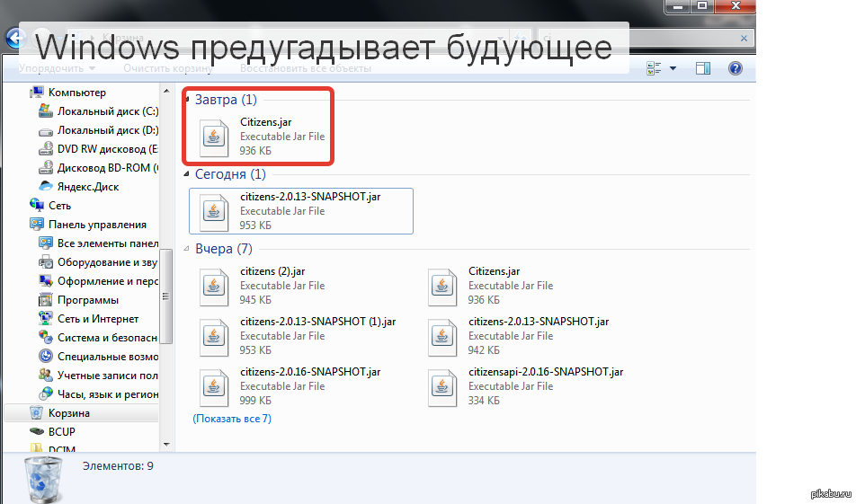Click the change view icon in toolbar

[x=654, y=68]
